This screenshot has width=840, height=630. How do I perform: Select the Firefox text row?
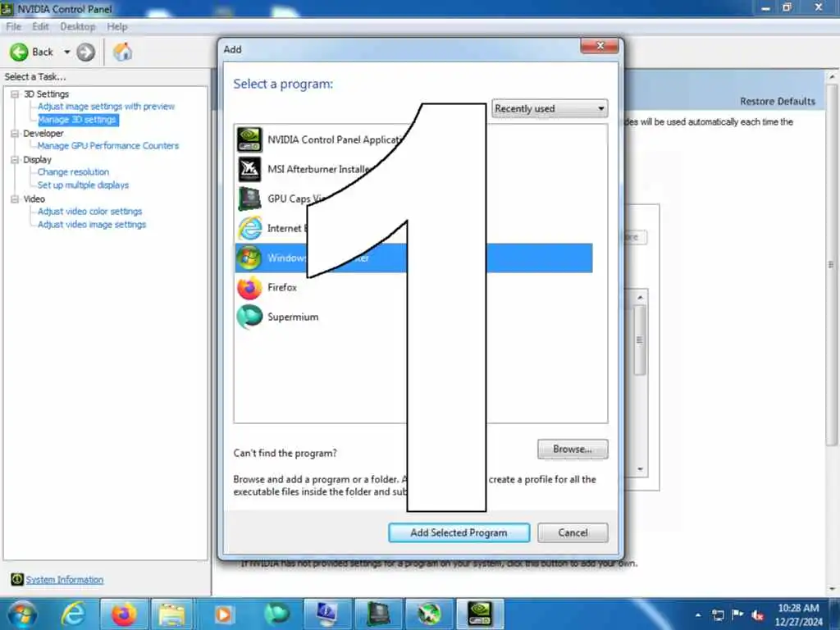click(282, 288)
